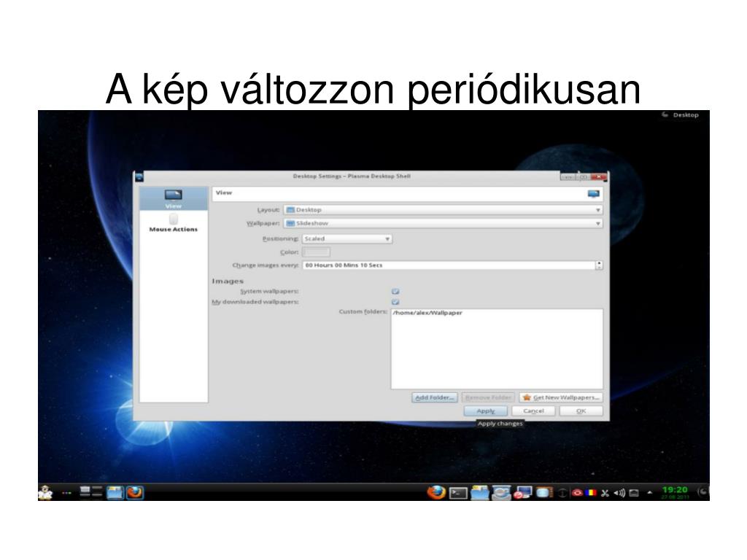Click the blue window launcher beside the accessibility icon
The height and width of the screenshot is (560, 747).
pos(543,493)
